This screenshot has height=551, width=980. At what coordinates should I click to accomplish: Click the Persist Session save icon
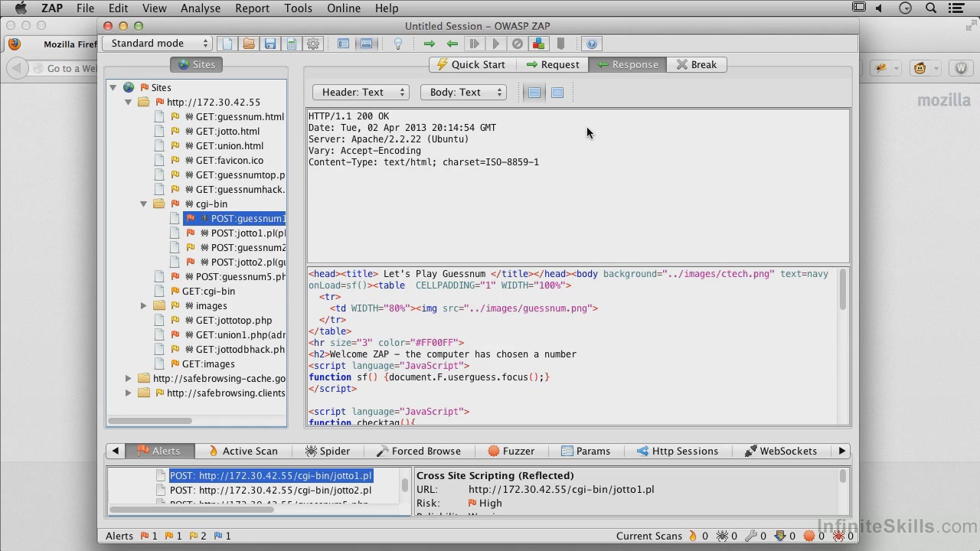269,44
